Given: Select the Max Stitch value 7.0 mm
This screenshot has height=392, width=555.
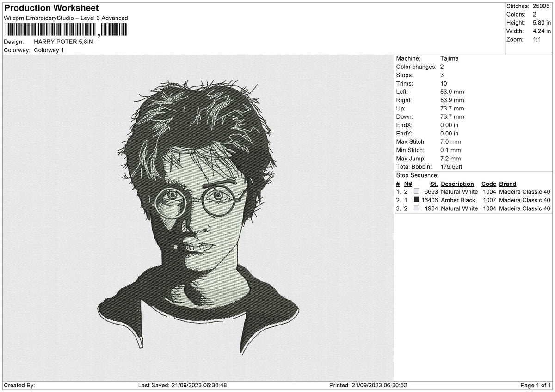Looking at the screenshot, I should [x=450, y=142].
